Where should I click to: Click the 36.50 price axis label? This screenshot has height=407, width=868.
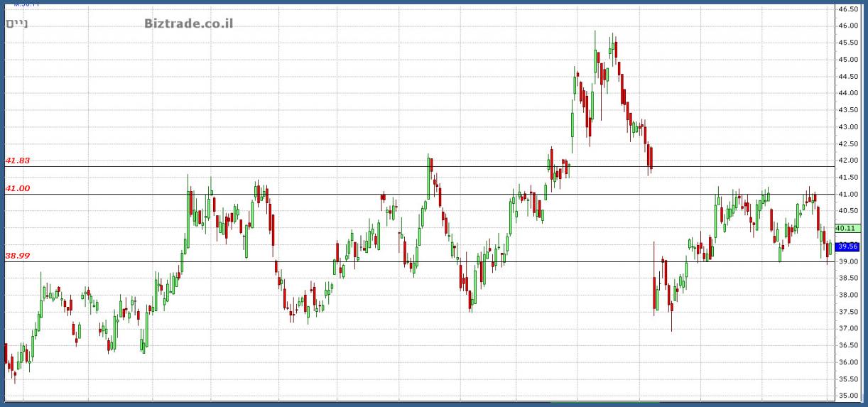pyautogui.click(x=848, y=346)
